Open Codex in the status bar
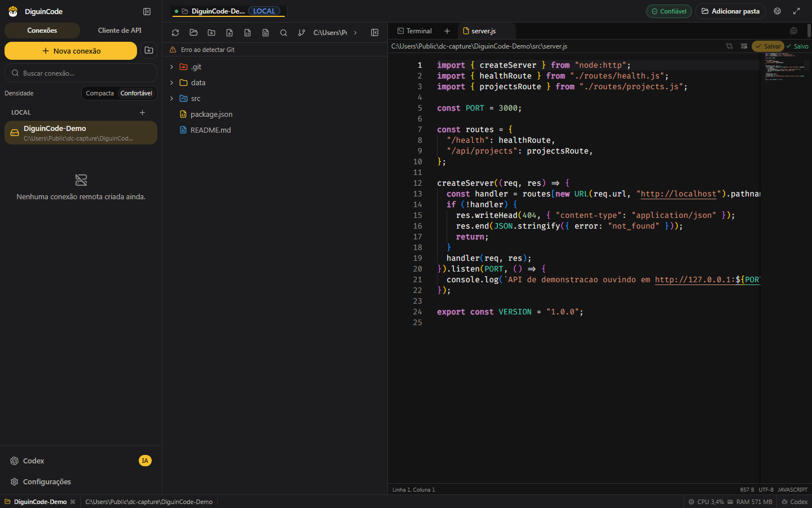The height and width of the screenshot is (508, 812). [x=795, y=502]
